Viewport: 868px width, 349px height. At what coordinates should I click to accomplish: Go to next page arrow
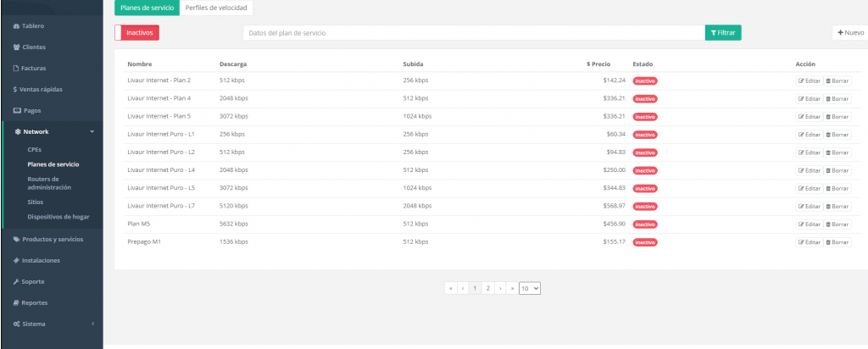[x=500, y=288]
